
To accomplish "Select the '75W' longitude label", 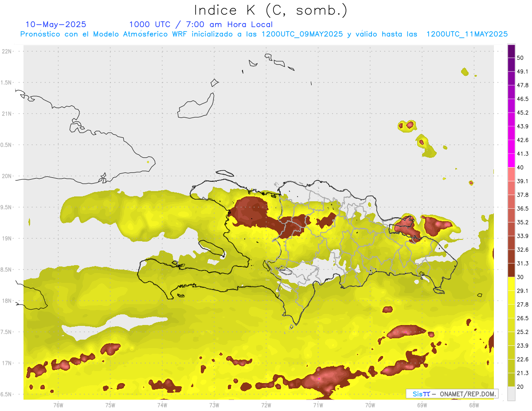I will point(110,405).
